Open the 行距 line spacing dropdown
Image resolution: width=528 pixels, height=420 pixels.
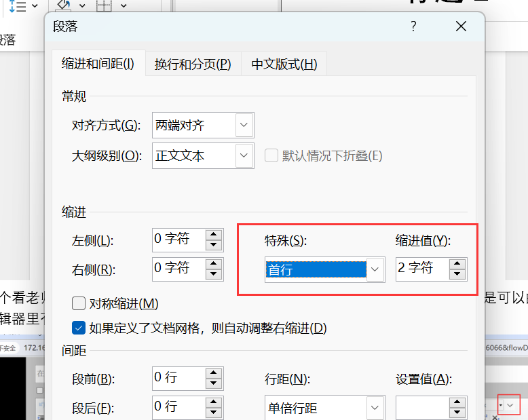(375, 408)
